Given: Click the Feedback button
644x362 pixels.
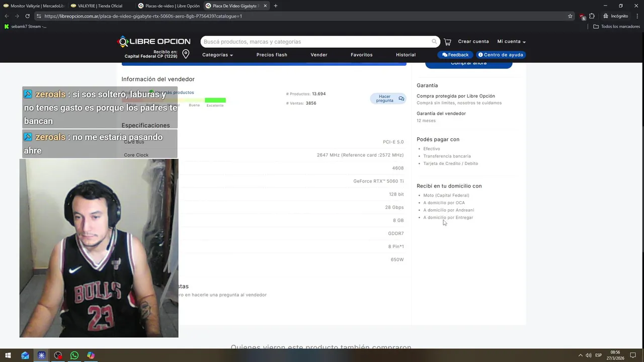Looking at the screenshot, I should [x=455, y=55].
